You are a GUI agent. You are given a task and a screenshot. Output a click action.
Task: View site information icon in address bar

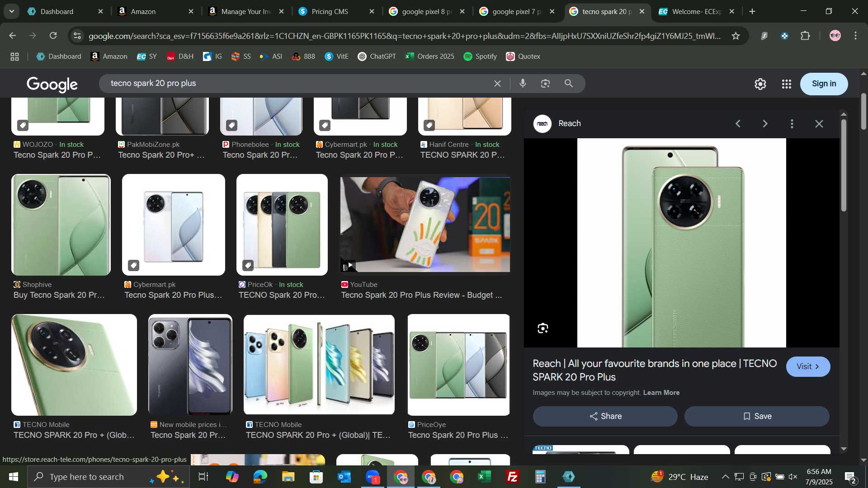click(77, 36)
